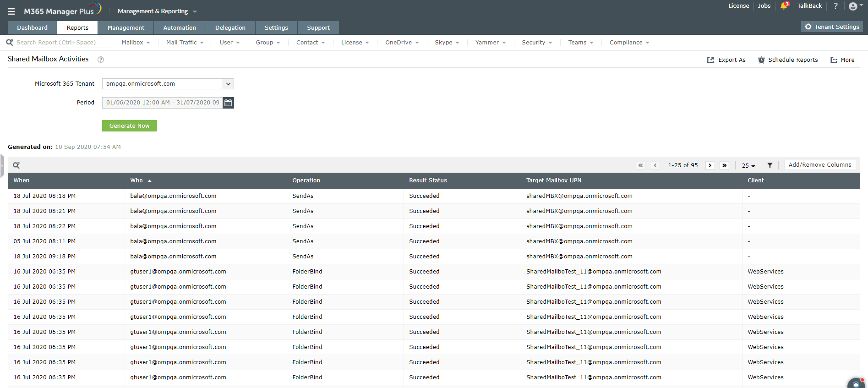Screen dimensions: 868x388
Task: Click the table search magnifier icon
Action: [x=16, y=165]
